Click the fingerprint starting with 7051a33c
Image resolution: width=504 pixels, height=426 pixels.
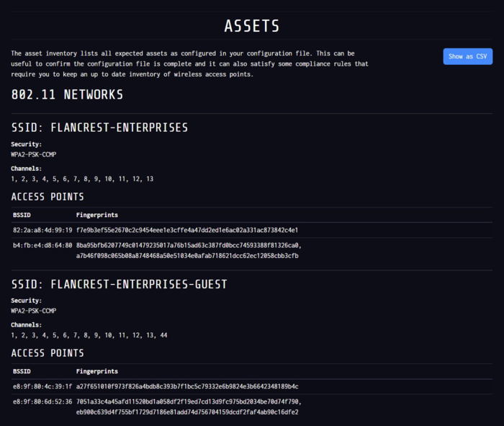pyautogui.click(x=189, y=401)
